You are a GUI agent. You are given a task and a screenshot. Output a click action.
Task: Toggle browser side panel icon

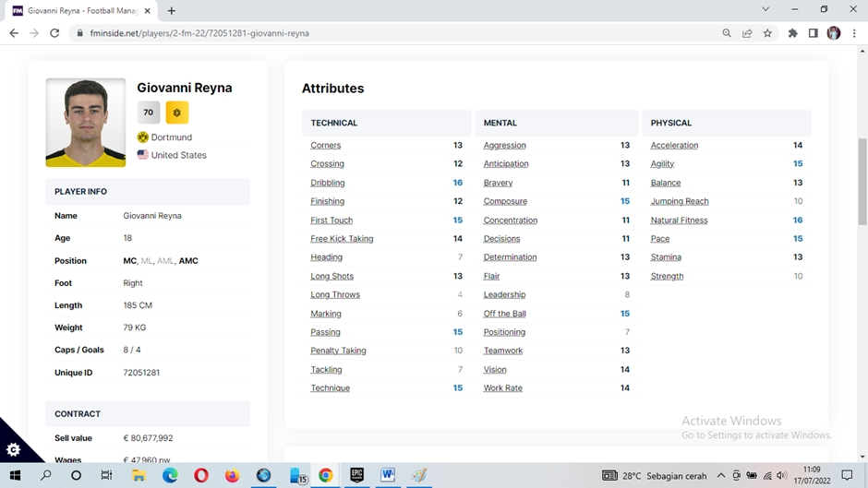point(813,33)
